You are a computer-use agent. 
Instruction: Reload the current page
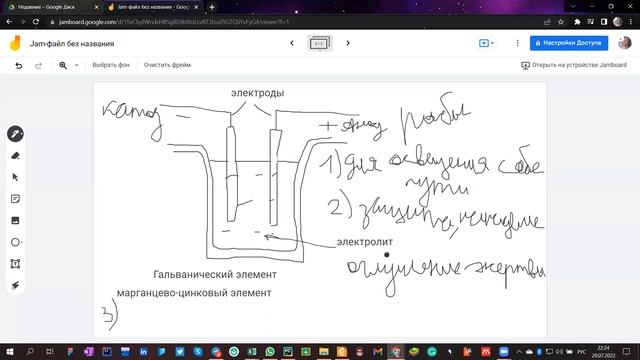click(x=36, y=22)
